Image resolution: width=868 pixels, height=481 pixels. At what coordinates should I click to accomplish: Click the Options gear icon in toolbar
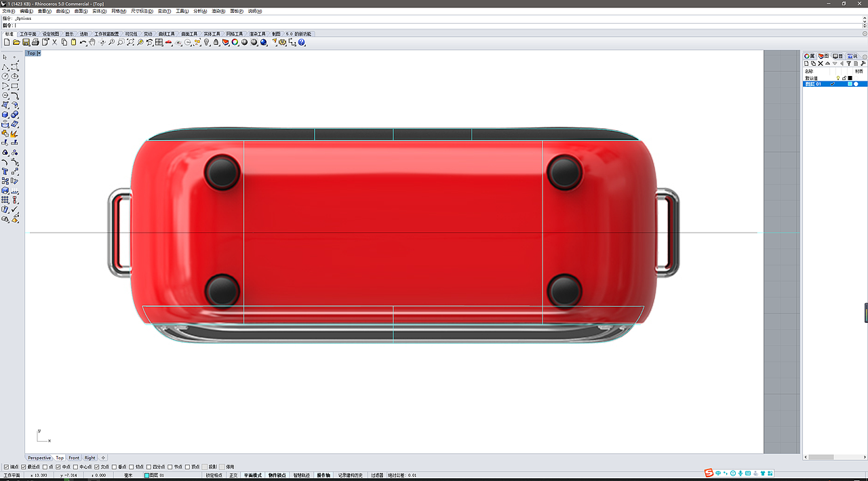tap(282, 42)
